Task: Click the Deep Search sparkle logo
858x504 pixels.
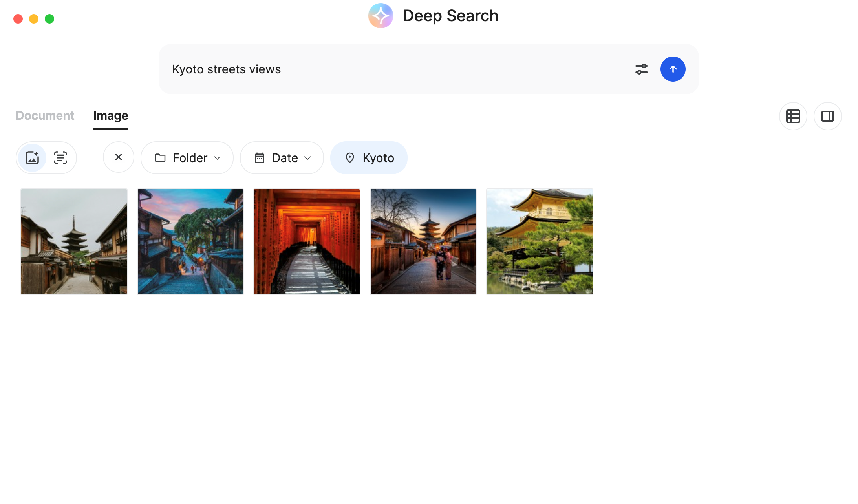Action: click(380, 16)
